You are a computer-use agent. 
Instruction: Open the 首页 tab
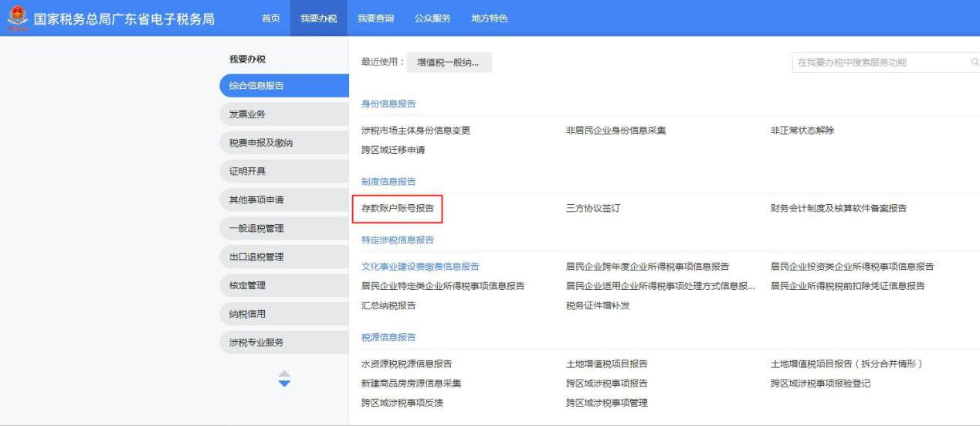(x=270, y=19)
